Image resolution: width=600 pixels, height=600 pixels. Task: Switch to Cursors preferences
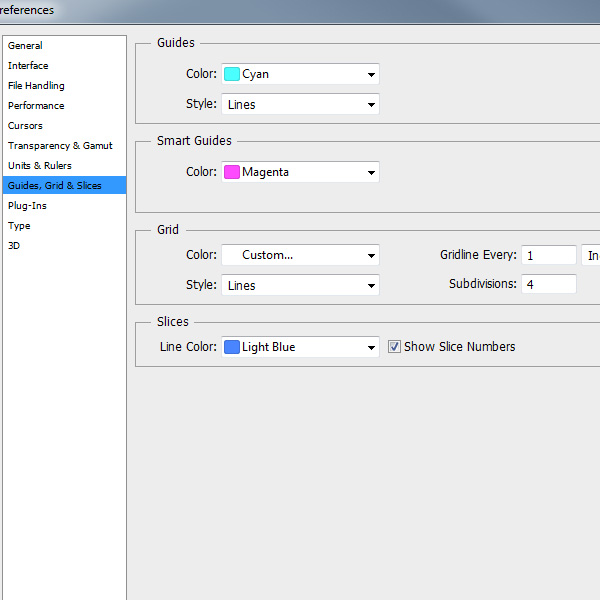pos(26,126)
